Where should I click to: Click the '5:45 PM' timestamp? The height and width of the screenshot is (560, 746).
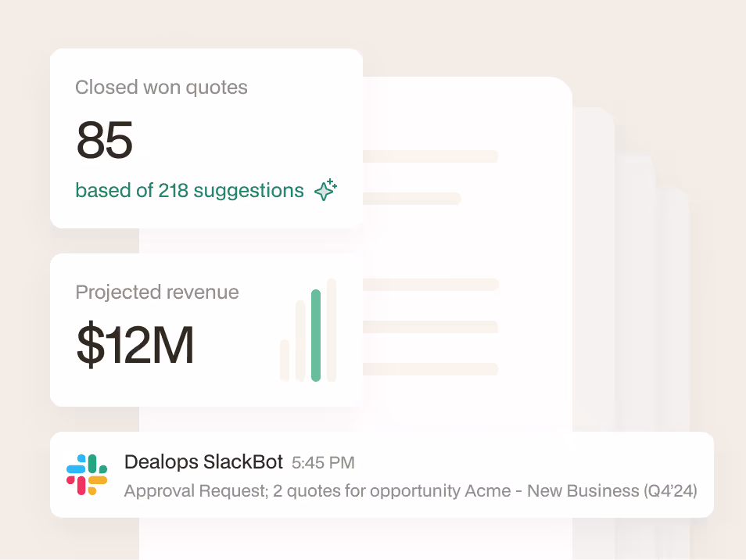[x=323, y=463]
